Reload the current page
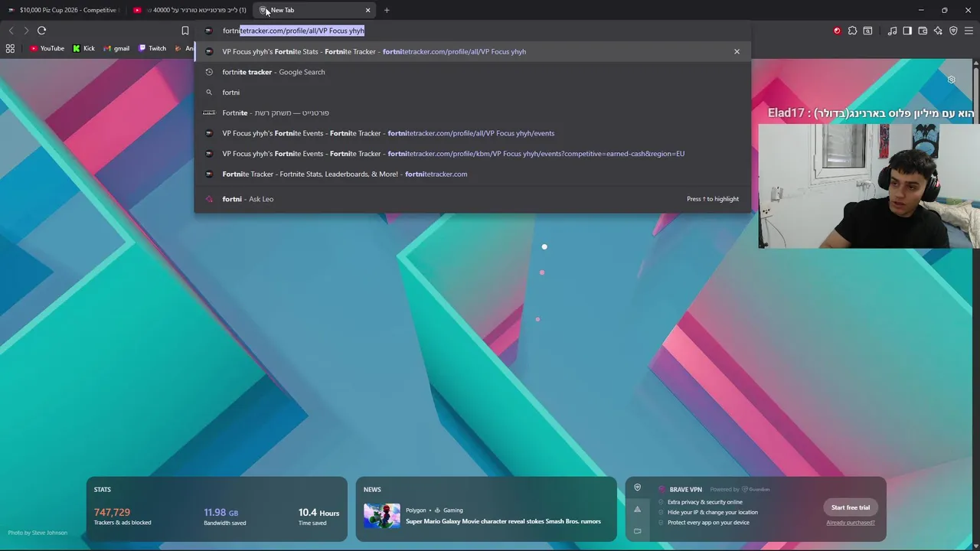This screenshot has height=551, width=980. click(x=41, y=31)
